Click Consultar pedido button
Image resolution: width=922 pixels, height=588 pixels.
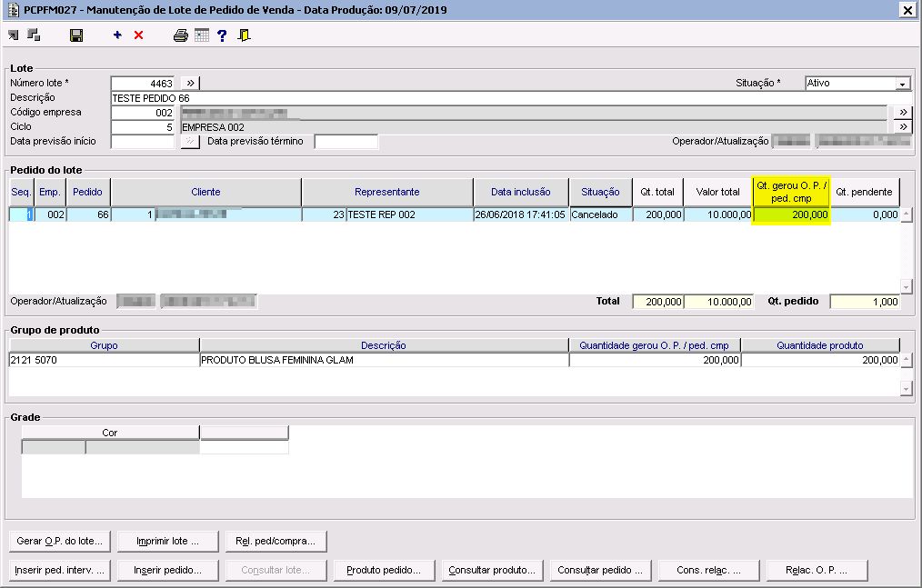click(x=600, y=570)
